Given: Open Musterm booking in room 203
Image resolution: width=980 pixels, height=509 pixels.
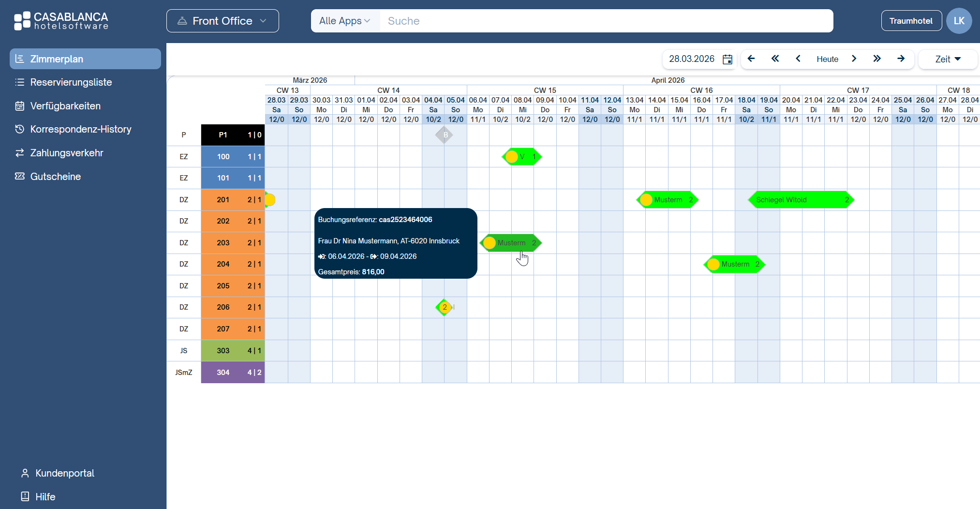Looking at the screenshot, I should pos(511,243).
